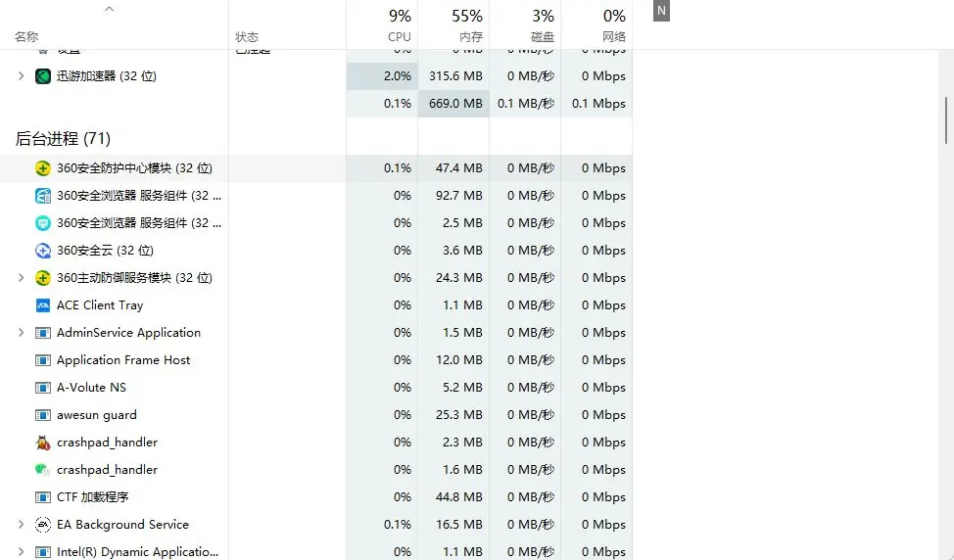Click the 360安全防护中心模块 icon
The width and height of the screenshot is (954, 560).
click(43, 168)
